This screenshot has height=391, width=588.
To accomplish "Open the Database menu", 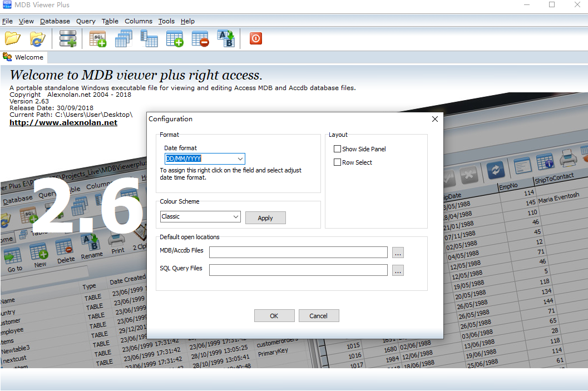I will pyautogui.click(x=55, y=21).
